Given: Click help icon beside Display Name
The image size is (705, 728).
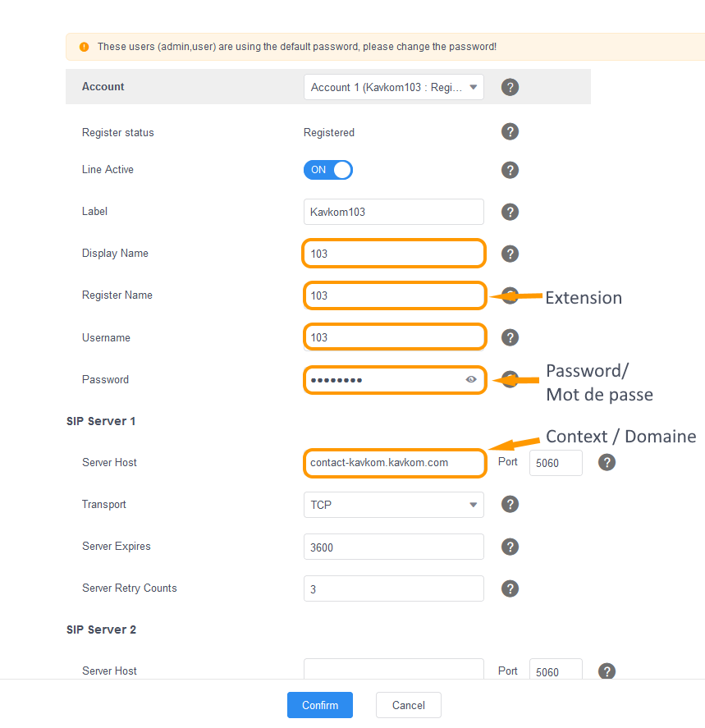Looking at the screenshot, I should pyautogui.click(x=510, y=254).
